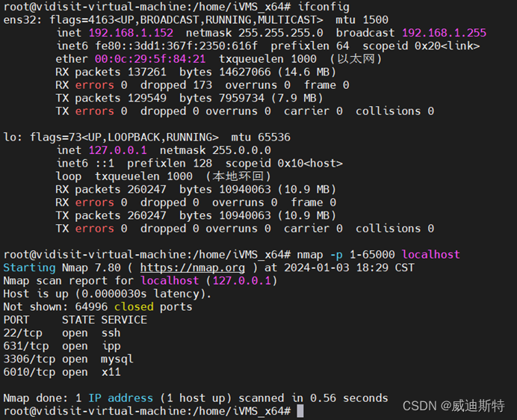Viewport: 517px width, 420px height.
Task: Click the PORT column header
Action: point(16,320)
